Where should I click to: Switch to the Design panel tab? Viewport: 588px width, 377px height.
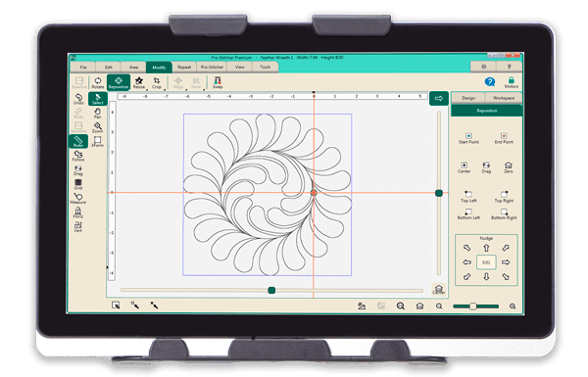tap(468, 98)
